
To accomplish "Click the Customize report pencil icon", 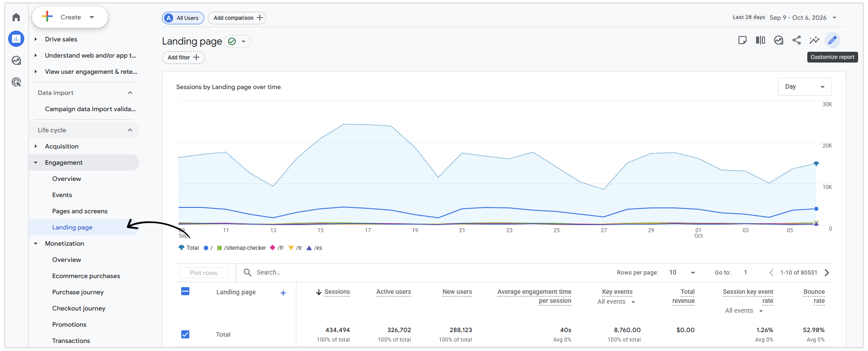I will point(832,40).
